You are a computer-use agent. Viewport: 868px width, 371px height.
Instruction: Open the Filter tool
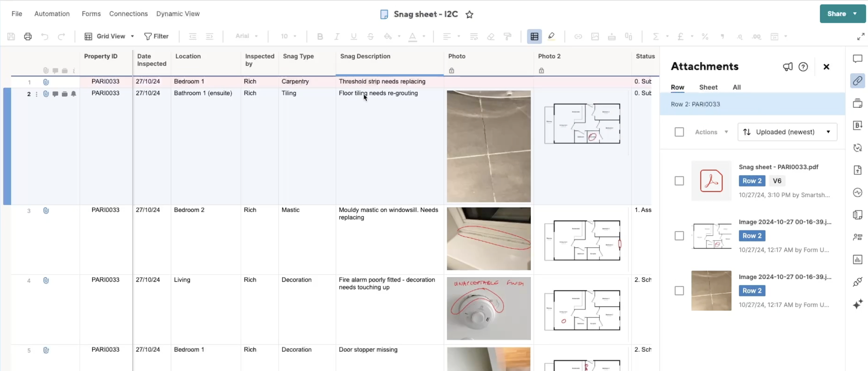[156, 36]
